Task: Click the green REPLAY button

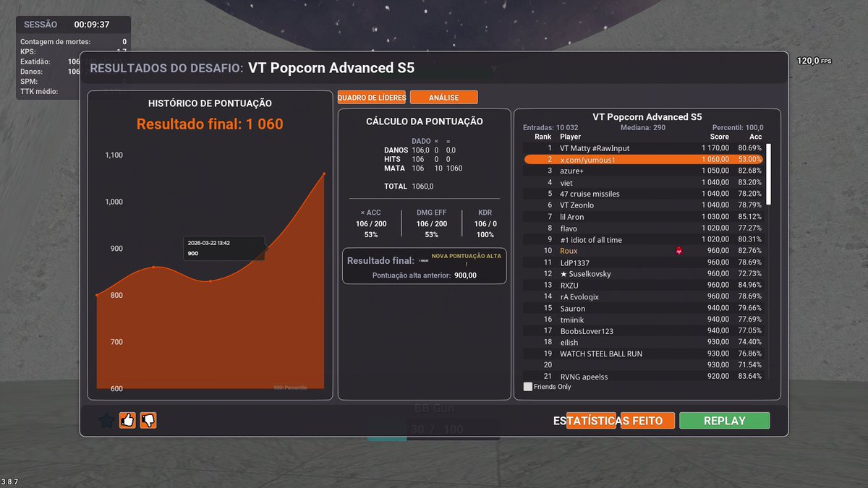Action: (725, 421)
